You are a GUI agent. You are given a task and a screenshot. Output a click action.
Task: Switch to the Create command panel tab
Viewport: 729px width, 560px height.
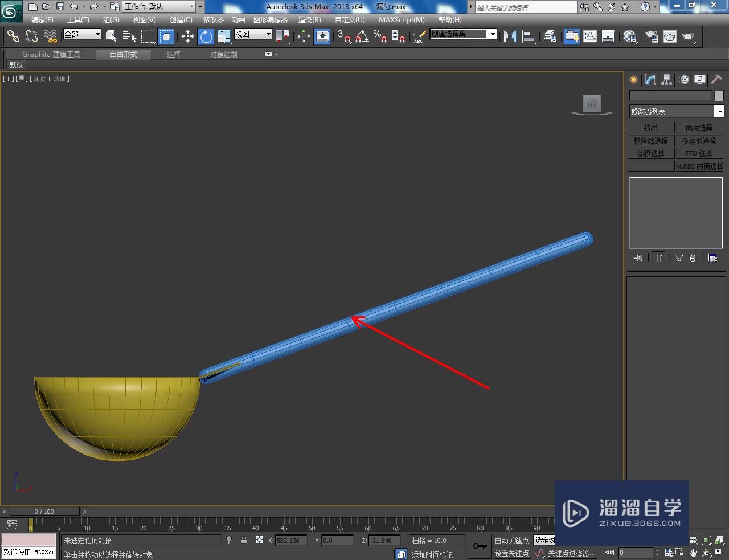pos(633,80)
